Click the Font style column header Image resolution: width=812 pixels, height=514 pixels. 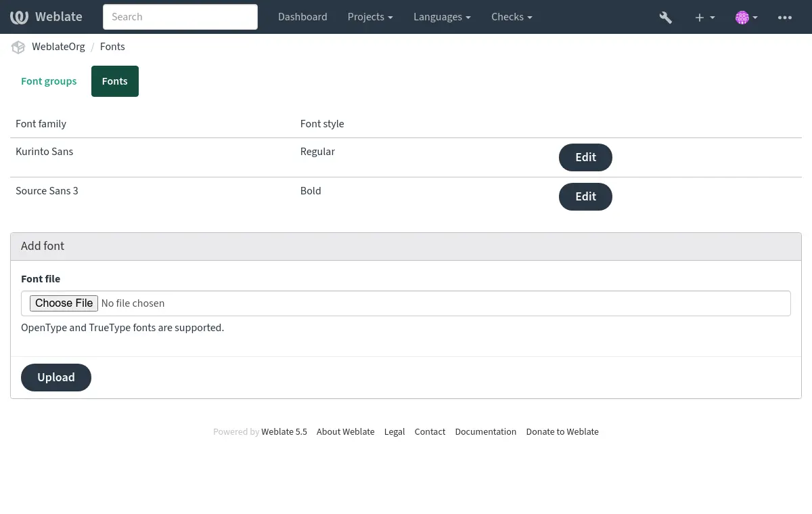pos(322,124)
